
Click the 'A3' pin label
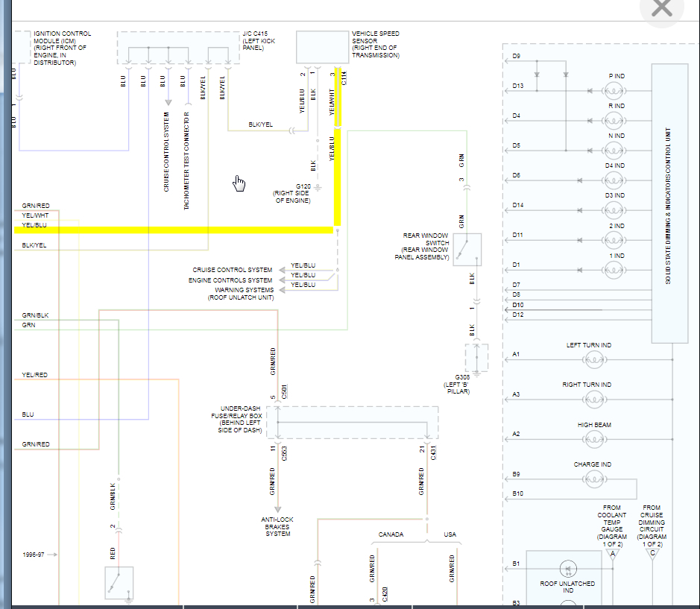[516, 394]
